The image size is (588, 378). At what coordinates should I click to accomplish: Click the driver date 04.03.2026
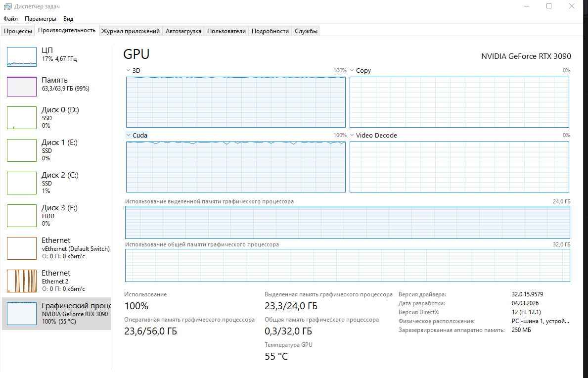coord(525,303)
